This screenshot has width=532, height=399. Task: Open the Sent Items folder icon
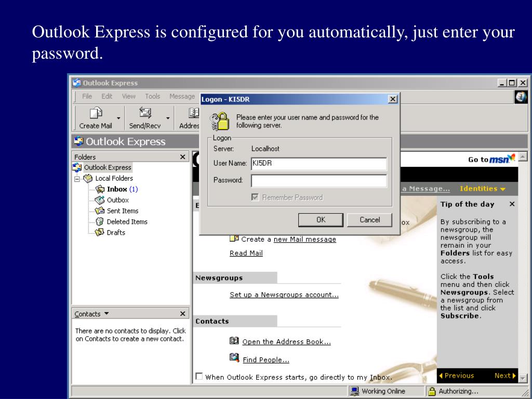pos(99,211)
